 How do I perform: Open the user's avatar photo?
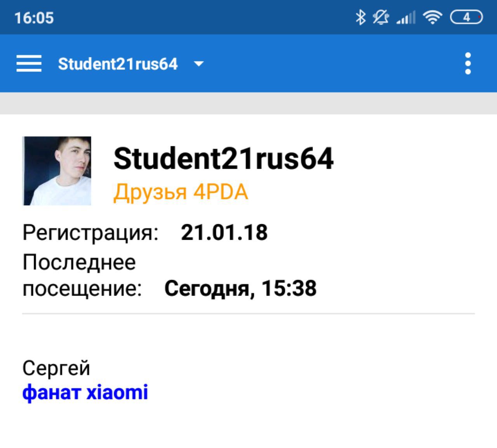(57, 171)
